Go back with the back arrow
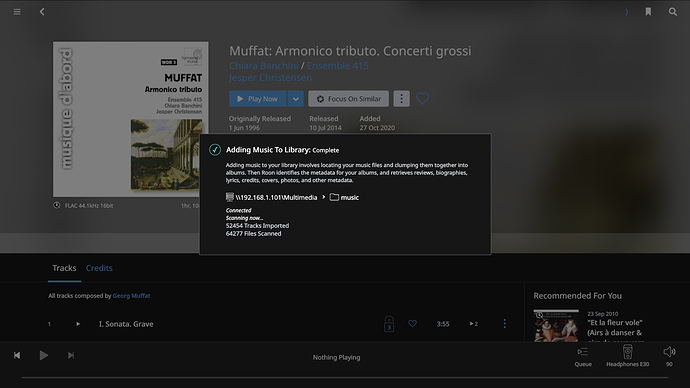The height and width of the screenshot is (388, 690). point(42,12)
